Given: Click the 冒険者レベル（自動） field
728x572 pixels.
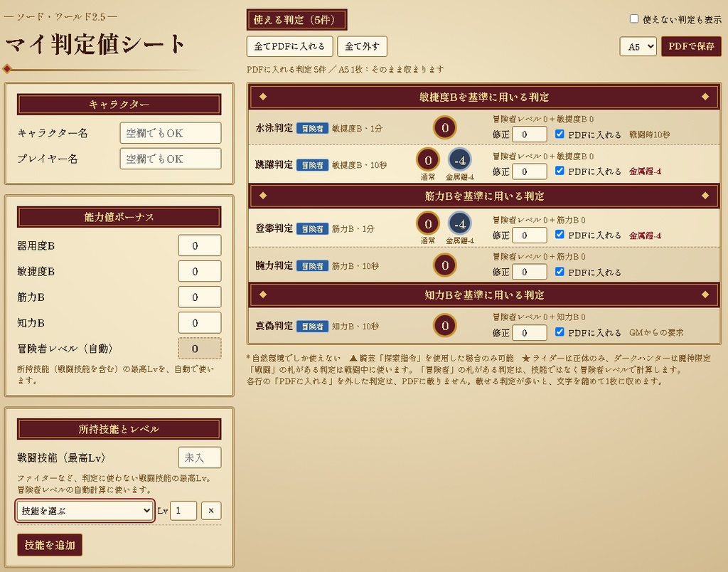Looking at the screenshot, I should (200, 349).
